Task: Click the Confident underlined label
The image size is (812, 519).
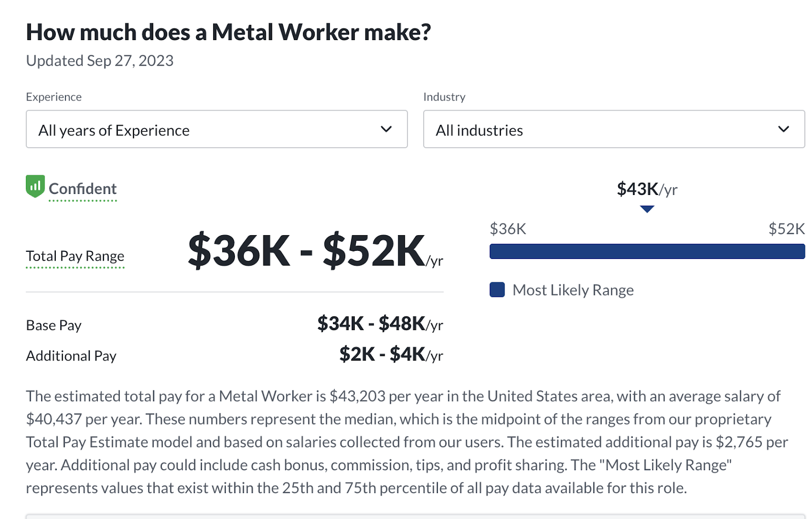Action: [x=83, y=189]
